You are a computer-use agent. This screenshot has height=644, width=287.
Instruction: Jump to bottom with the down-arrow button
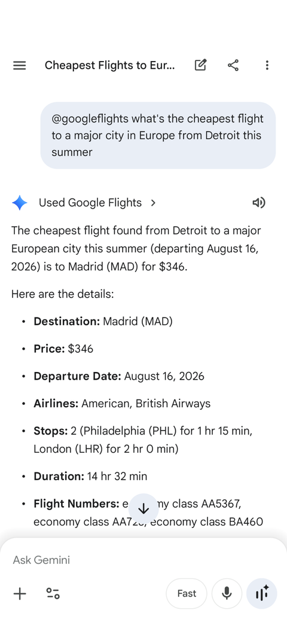pos(143,508)
